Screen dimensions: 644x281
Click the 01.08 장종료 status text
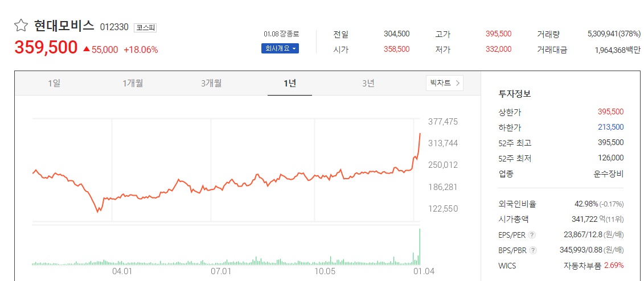(x=281, y=34)
